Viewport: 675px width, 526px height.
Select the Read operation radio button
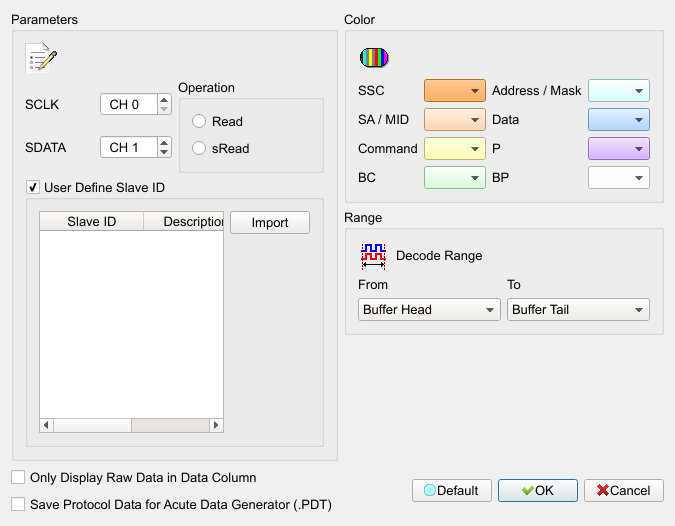199,121
